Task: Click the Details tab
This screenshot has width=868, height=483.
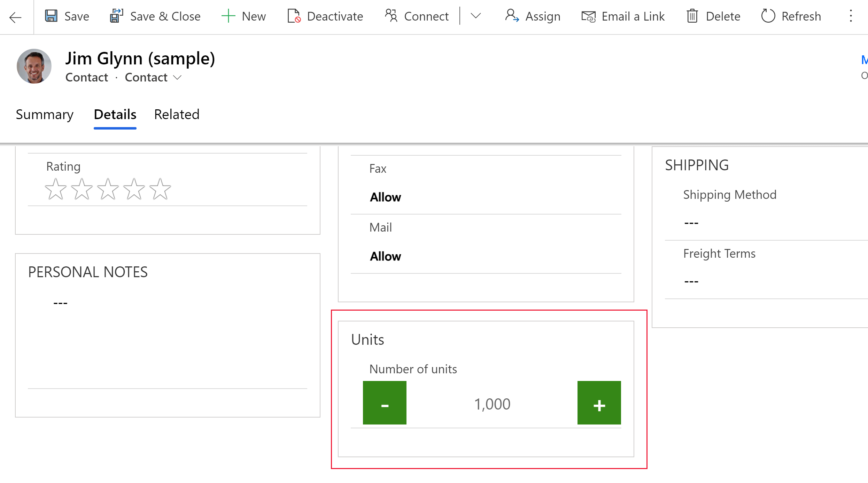Action: click(x=115, y=114)
